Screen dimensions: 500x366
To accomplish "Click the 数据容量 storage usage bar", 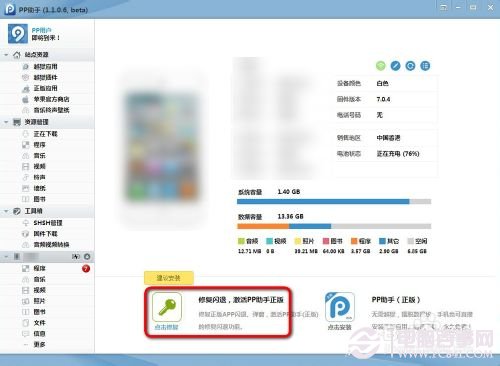I will pyautogui.click(x=334, y=226).
